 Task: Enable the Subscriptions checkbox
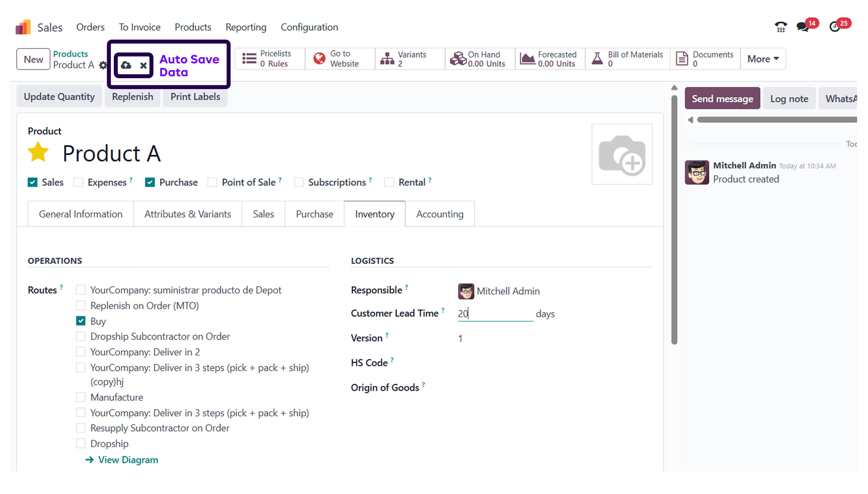click(299, 182)
